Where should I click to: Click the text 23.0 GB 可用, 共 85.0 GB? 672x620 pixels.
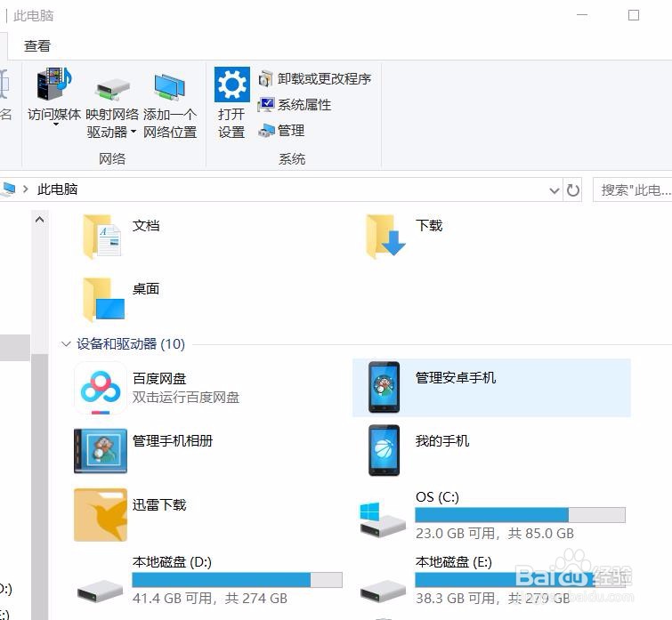click(x=495, y=534)
